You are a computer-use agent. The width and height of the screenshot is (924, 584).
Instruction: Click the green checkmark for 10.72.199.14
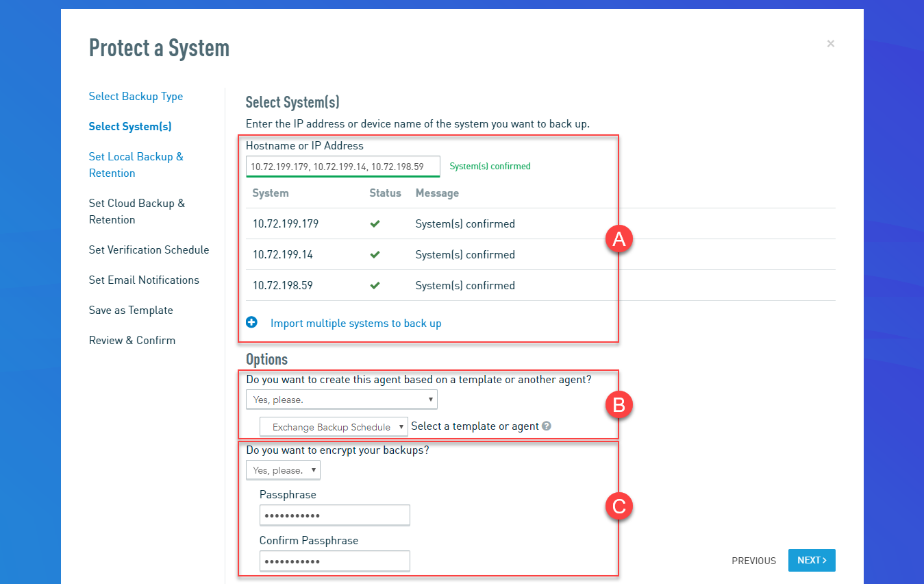pos(375,255)
